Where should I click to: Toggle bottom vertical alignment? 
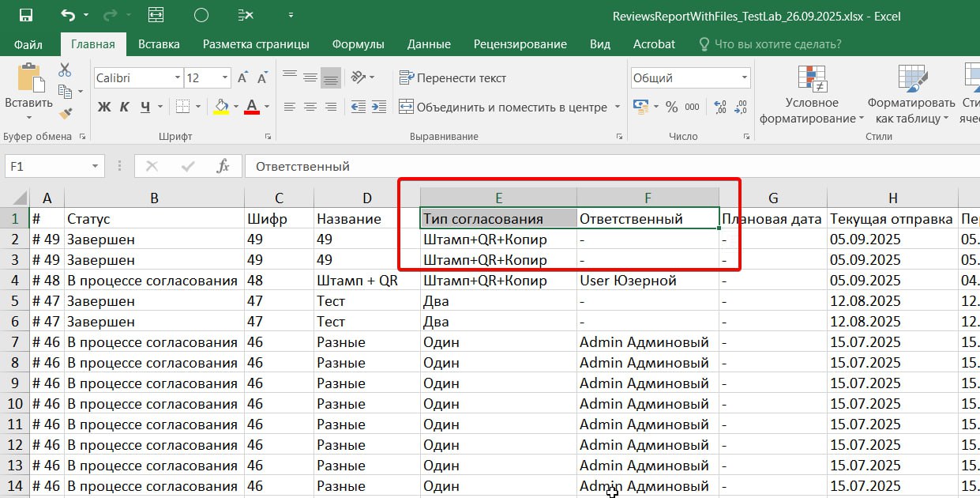331,77
